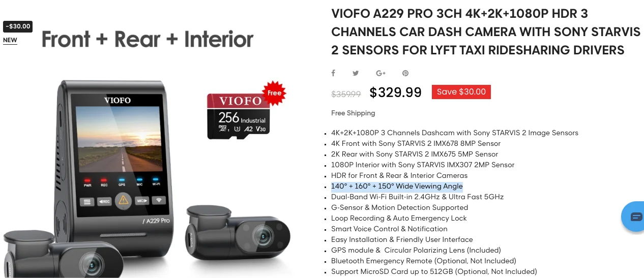
Task: Share product via Facebook icon
Action: (333, 73)
